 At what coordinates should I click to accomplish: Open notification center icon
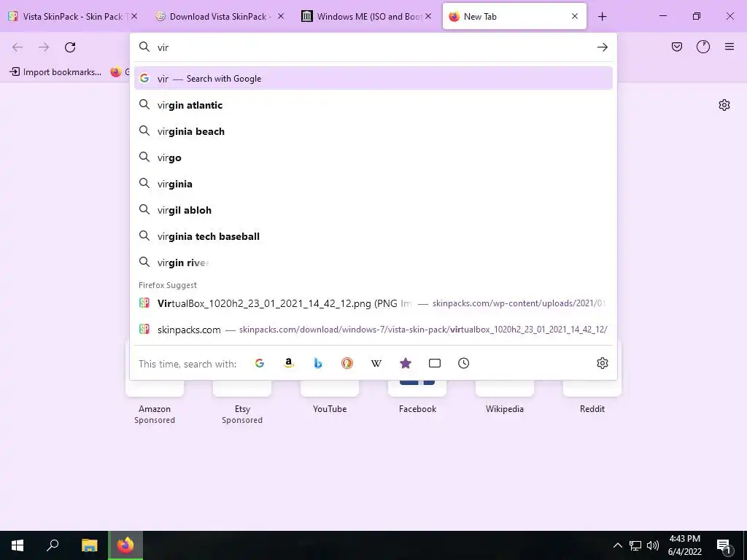(x=724, y=545)
